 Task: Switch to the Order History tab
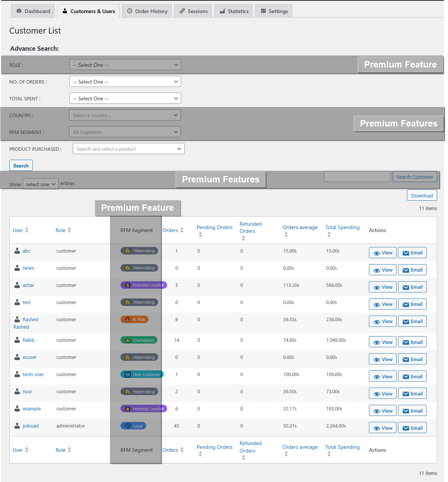(147, 11)
